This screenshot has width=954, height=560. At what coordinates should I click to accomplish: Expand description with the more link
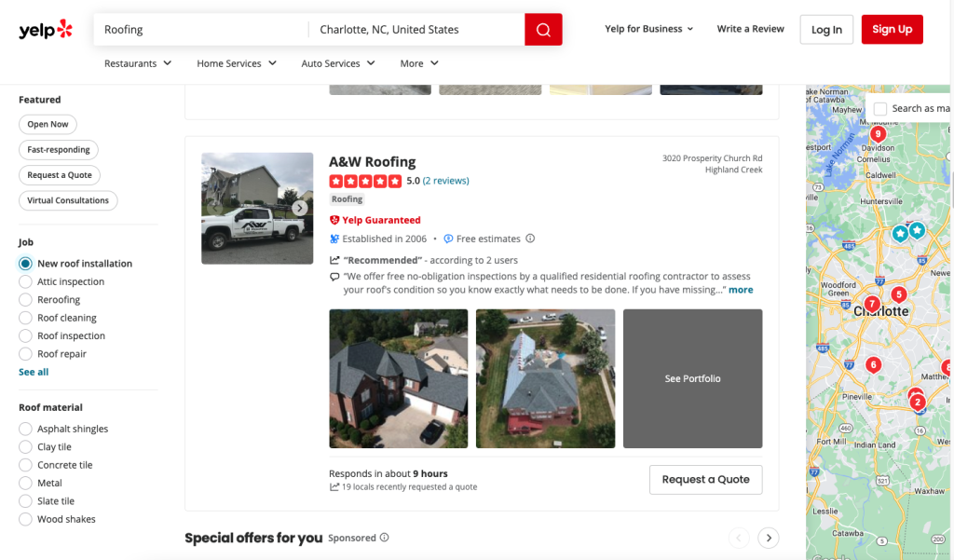741,290
